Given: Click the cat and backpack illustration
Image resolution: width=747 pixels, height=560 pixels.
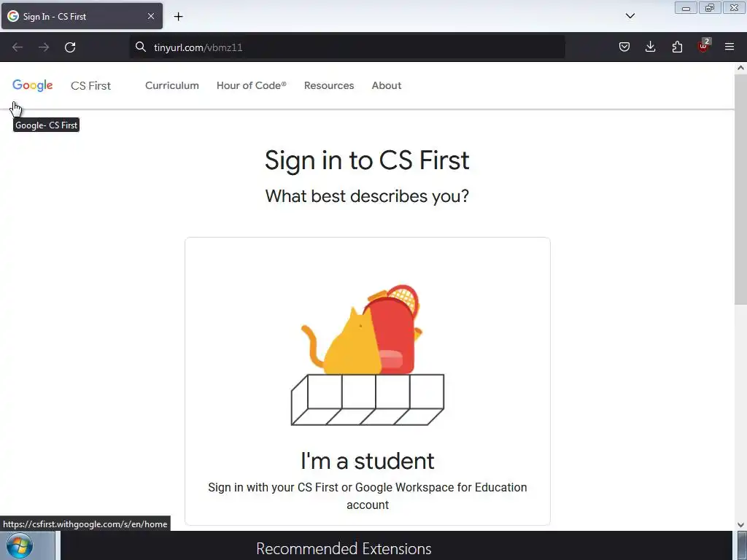Looking at the screenshot, I should (x=368, y=355).
